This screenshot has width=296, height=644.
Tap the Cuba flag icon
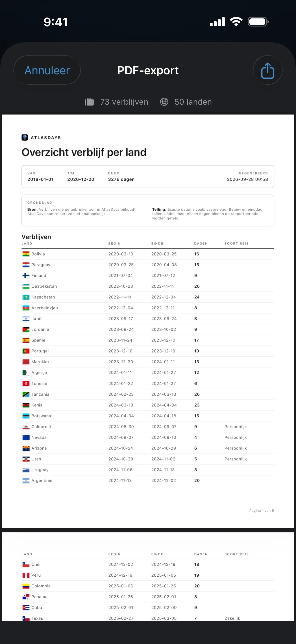pyautogui.click(x=26, y=607)
